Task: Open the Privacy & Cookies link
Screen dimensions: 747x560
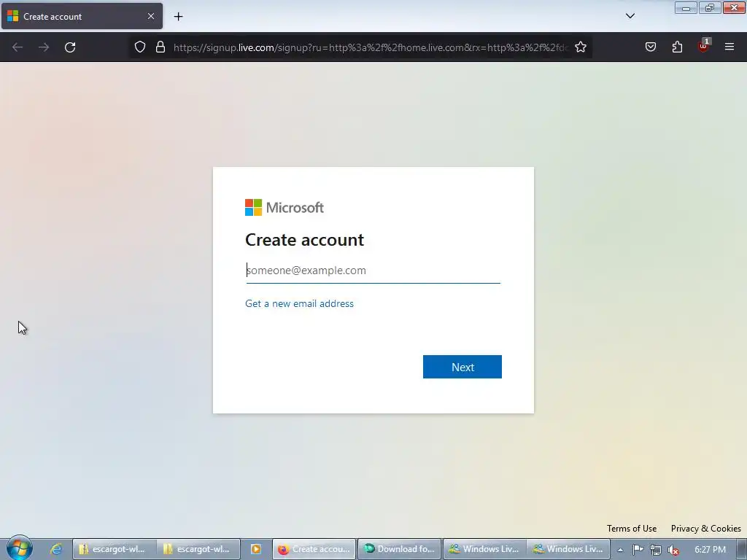Action: pyautogui.click(x=705, y=529)
